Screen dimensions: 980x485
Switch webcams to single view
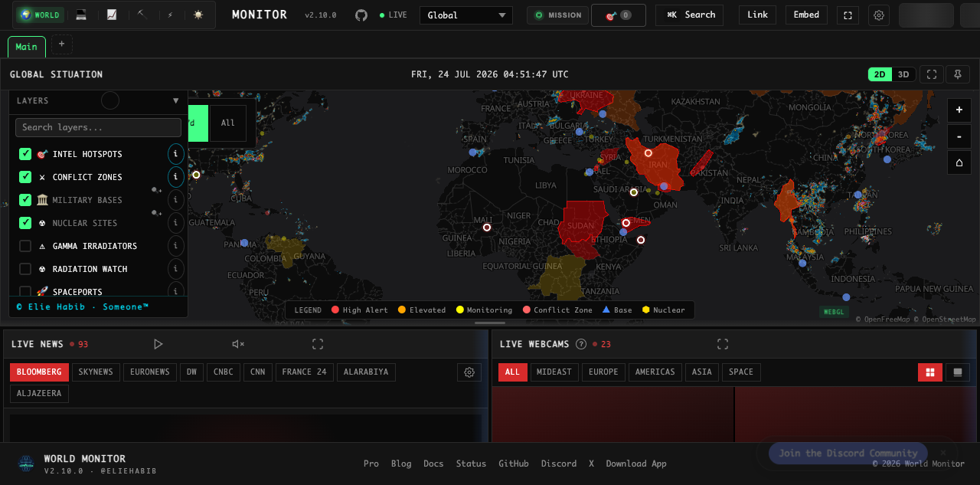coord(957,372)
